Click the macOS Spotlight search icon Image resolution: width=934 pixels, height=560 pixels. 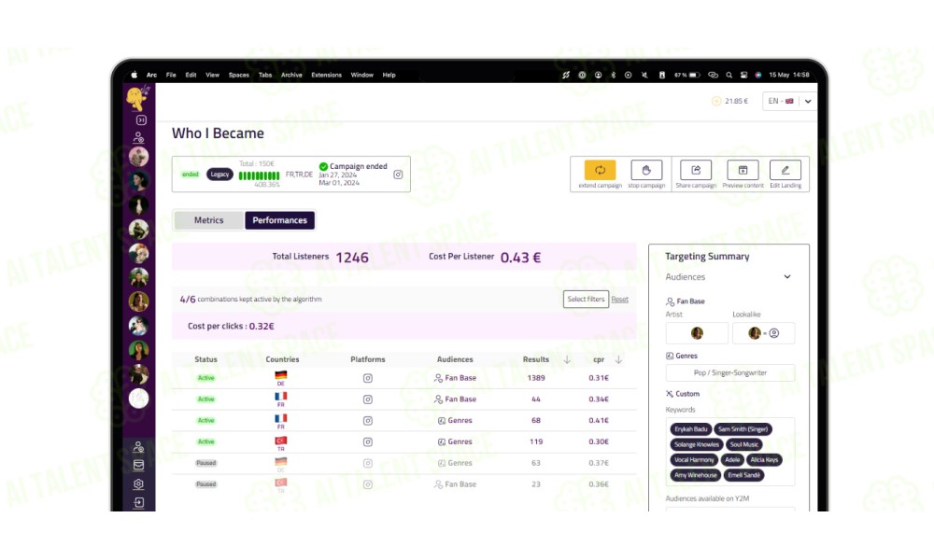(729, 75)
